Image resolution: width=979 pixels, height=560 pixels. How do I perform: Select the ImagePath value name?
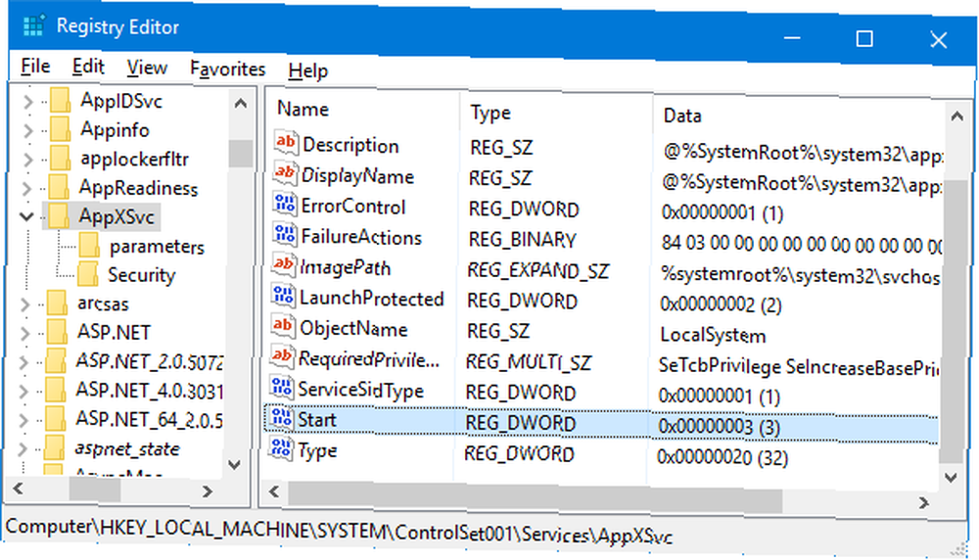tap(346, 267)
